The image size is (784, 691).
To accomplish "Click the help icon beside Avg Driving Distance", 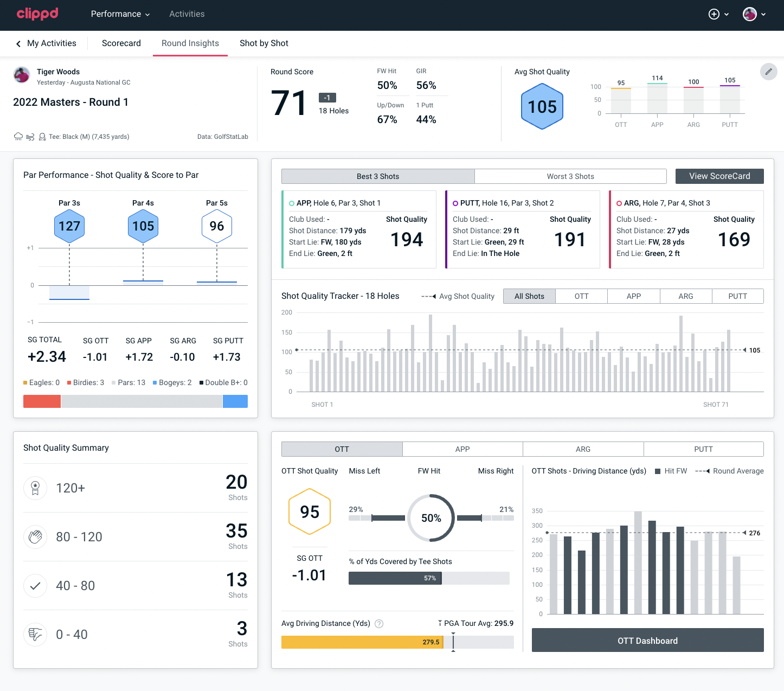I will click(379, 624).
